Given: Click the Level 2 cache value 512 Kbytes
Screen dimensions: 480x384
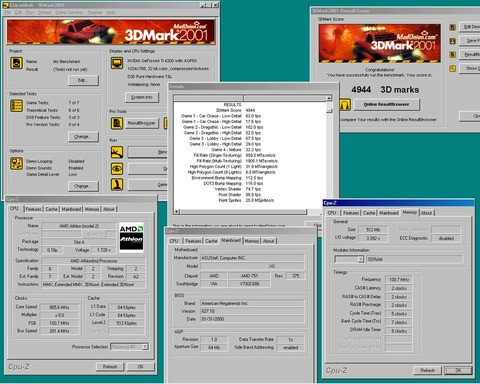Looking at the screenshot, I should (x=127, y=323).
